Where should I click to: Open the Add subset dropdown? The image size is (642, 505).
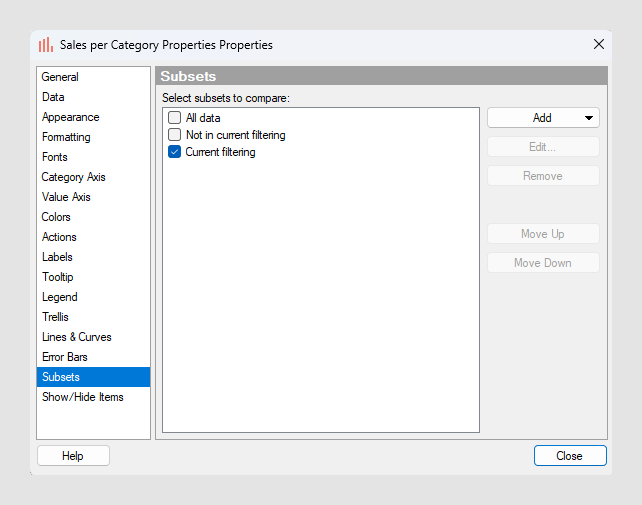coord(543,118)
